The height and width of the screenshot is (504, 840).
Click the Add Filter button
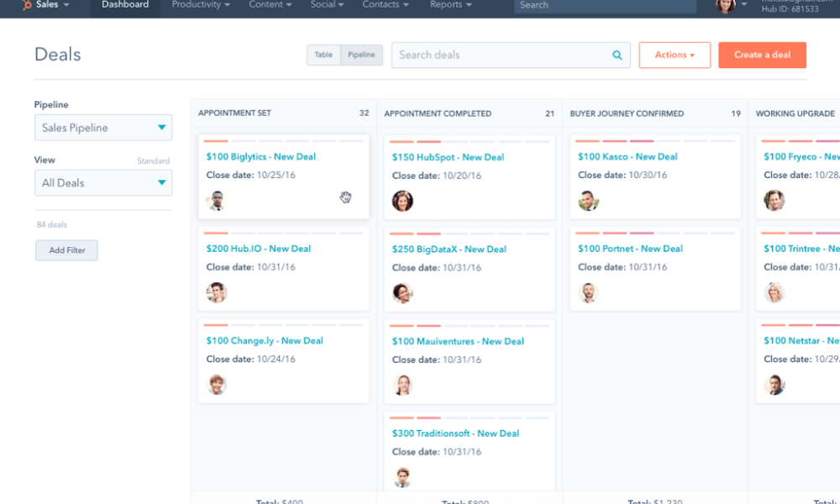[x=66, y=250]
